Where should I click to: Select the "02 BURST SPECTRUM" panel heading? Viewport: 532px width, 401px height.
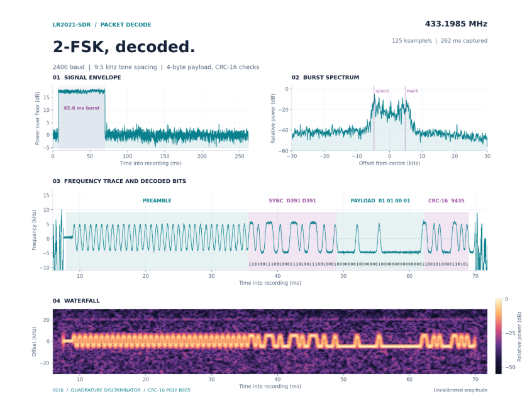click(325, 77)
